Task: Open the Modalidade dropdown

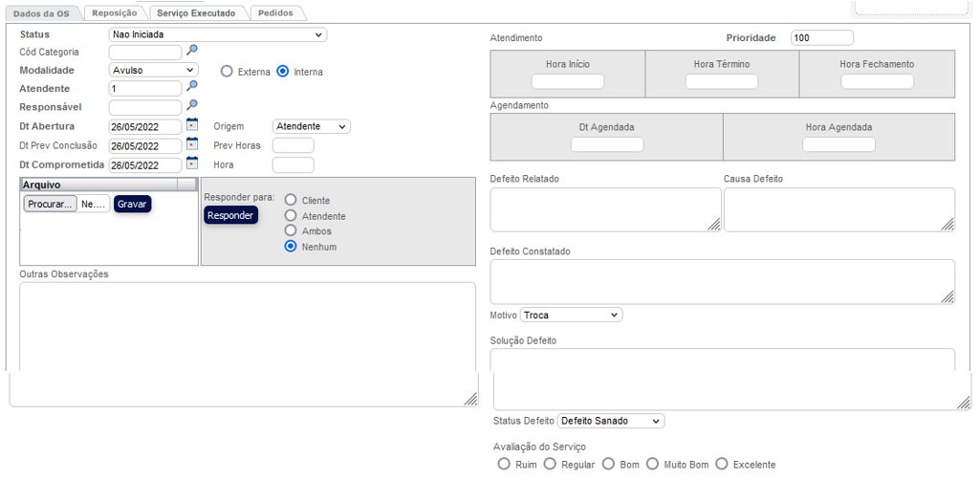Action: tap(153, 70)
